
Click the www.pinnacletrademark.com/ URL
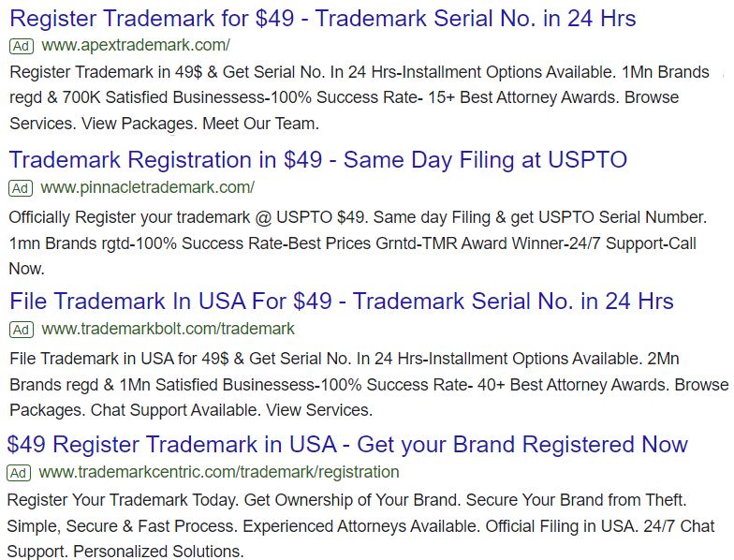tap(148, 187)
